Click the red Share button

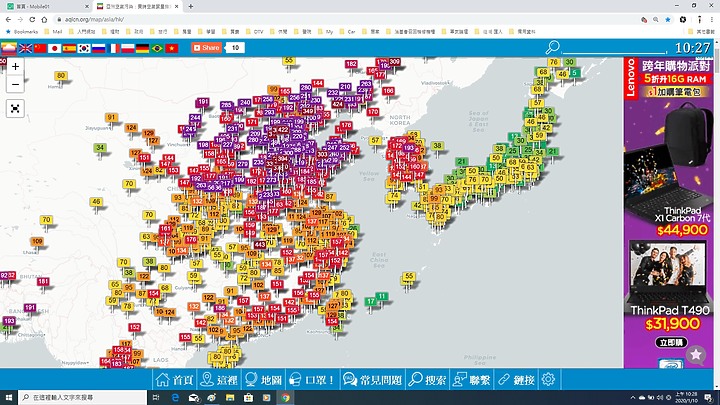click(206, 48)
